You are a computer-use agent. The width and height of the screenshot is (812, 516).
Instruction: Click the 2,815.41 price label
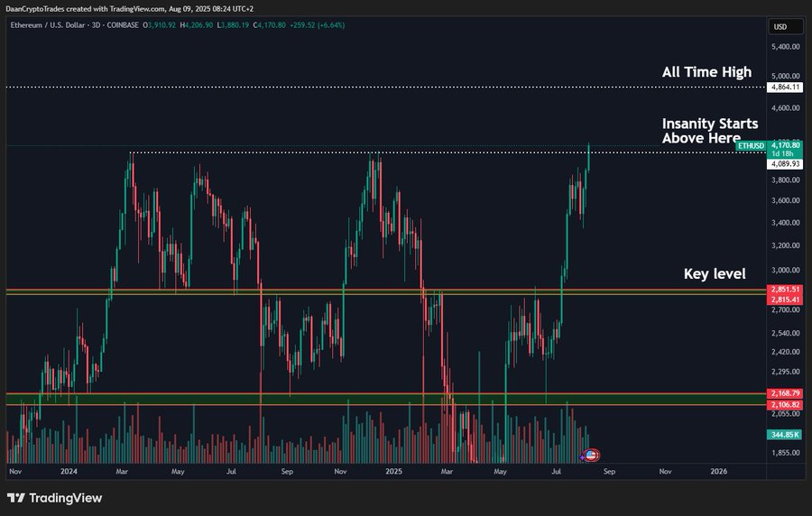(785, 299)
